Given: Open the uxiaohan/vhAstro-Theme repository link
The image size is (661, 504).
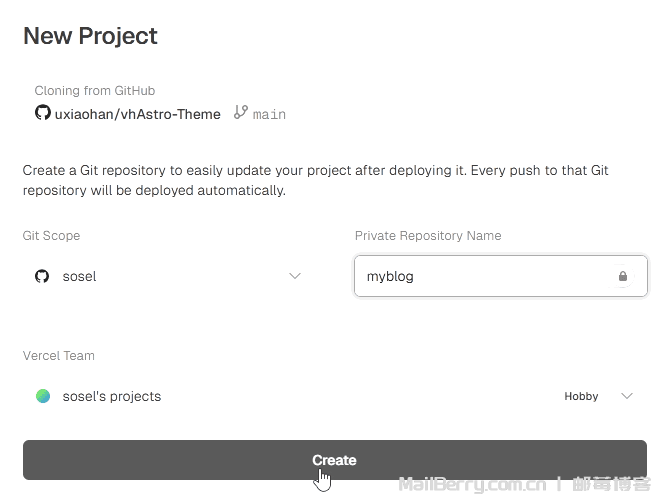Looking at the screenshot, I should (137, 114).
